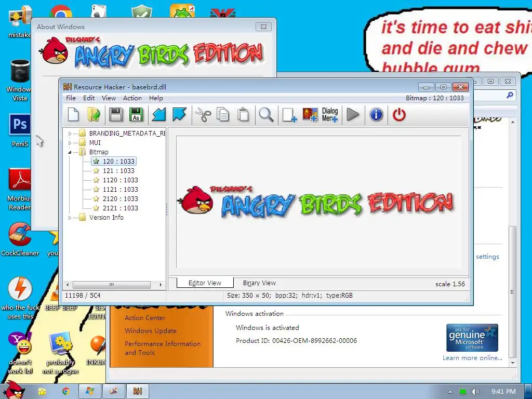Click the Copy pages toolbar icon
This screenshot has height=399, width=532.
coord(223,115)
